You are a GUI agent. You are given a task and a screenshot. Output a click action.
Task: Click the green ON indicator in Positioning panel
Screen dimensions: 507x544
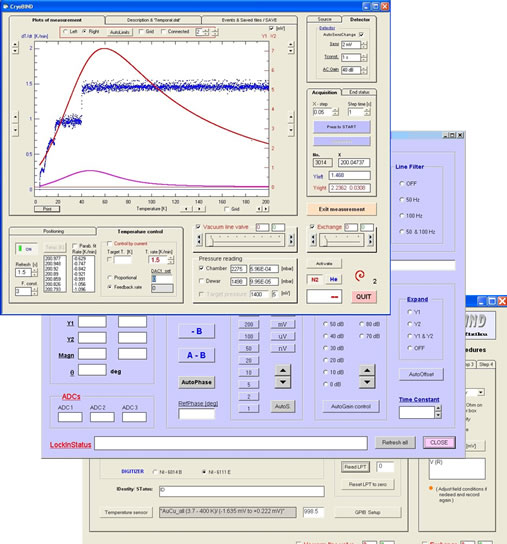tap(25, 249)
